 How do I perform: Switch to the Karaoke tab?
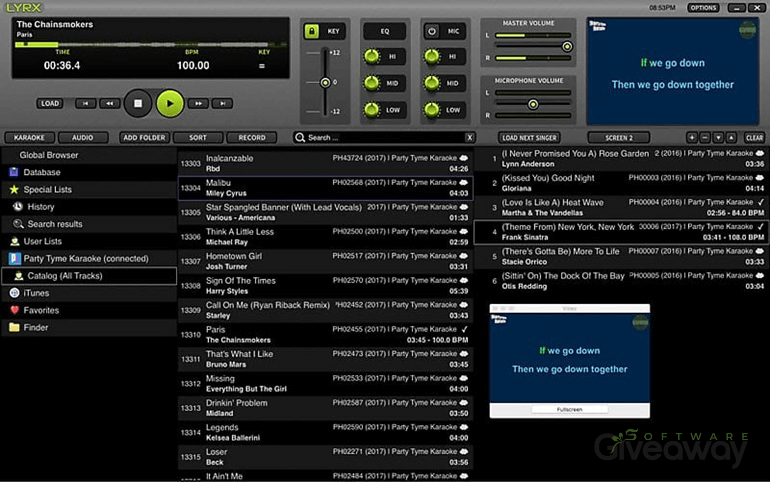pyautogui.click(x=28, y=137)
